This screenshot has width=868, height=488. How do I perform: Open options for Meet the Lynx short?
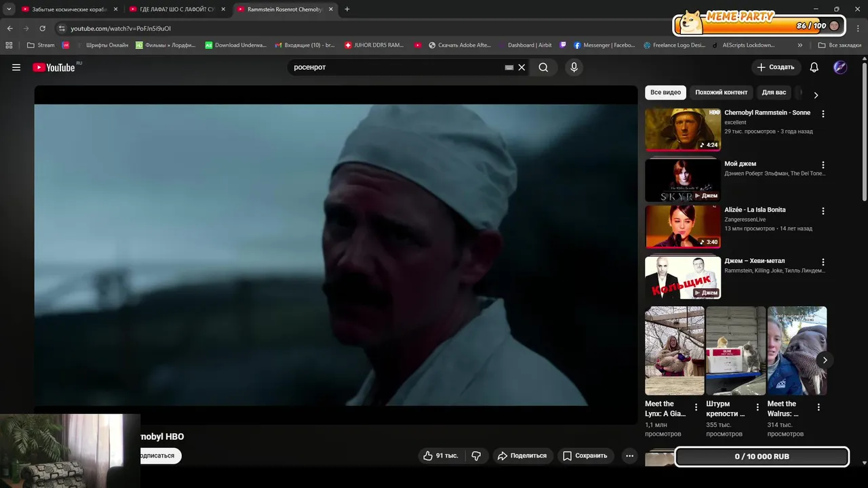pos(696,407)
